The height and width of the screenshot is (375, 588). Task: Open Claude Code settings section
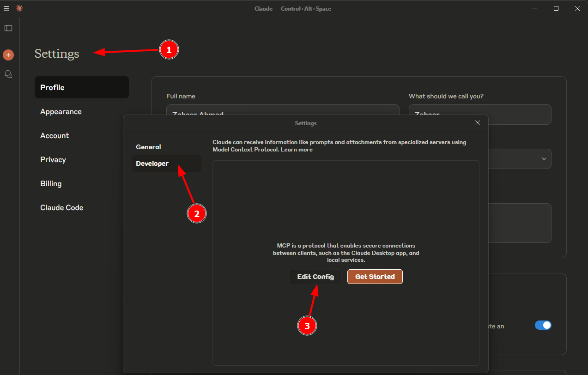click(62, 208)
